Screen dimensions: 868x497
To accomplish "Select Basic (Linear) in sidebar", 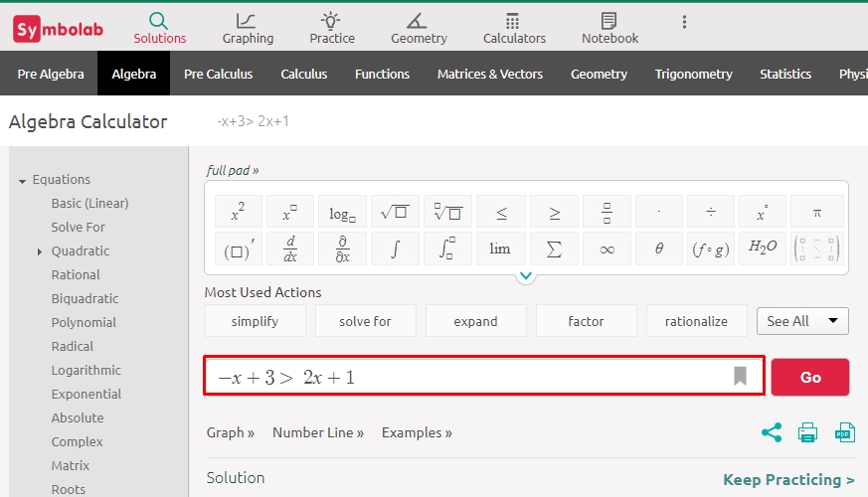I will pyautogui.click(x=89, y=203).
